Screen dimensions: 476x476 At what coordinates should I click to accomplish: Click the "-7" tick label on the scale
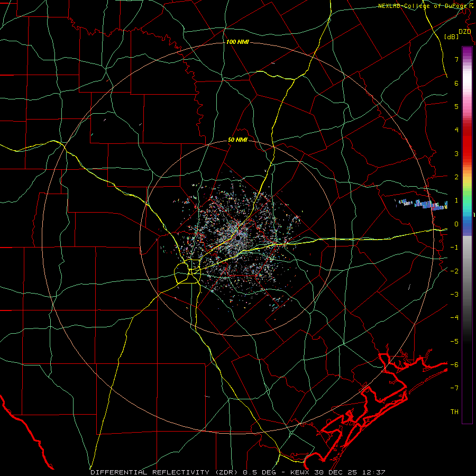[x=454, y=388]
